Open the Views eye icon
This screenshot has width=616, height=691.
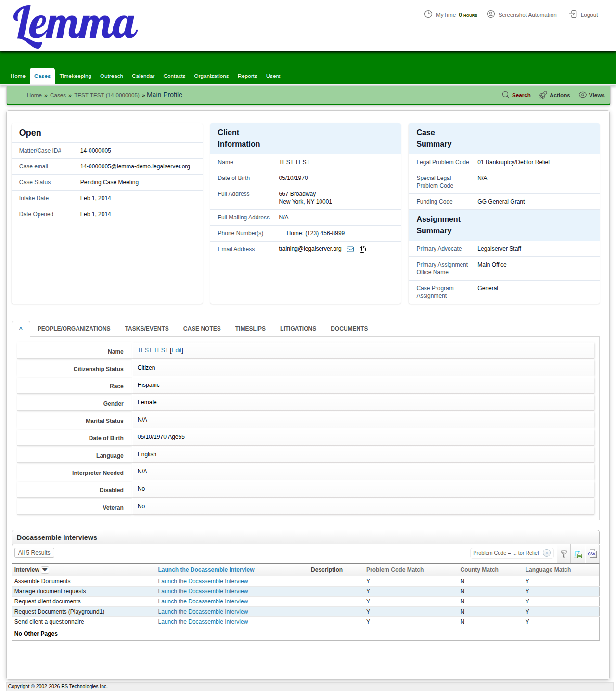[583, 95]
